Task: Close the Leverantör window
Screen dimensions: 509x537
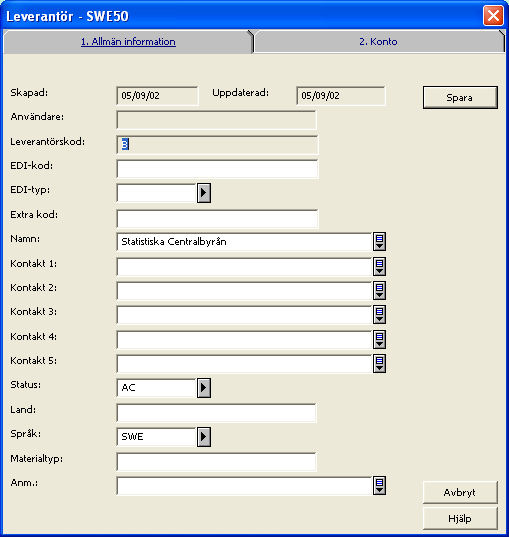Action: coord(493,16)
